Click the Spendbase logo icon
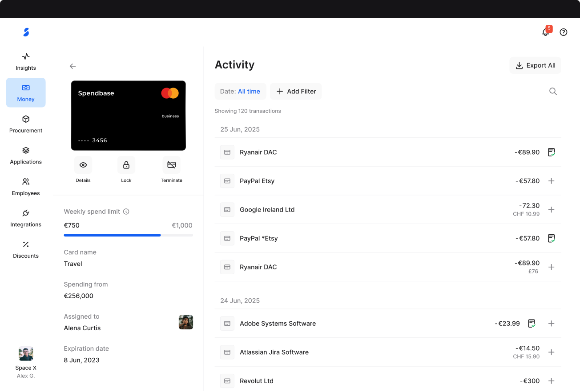 [26, 32]
